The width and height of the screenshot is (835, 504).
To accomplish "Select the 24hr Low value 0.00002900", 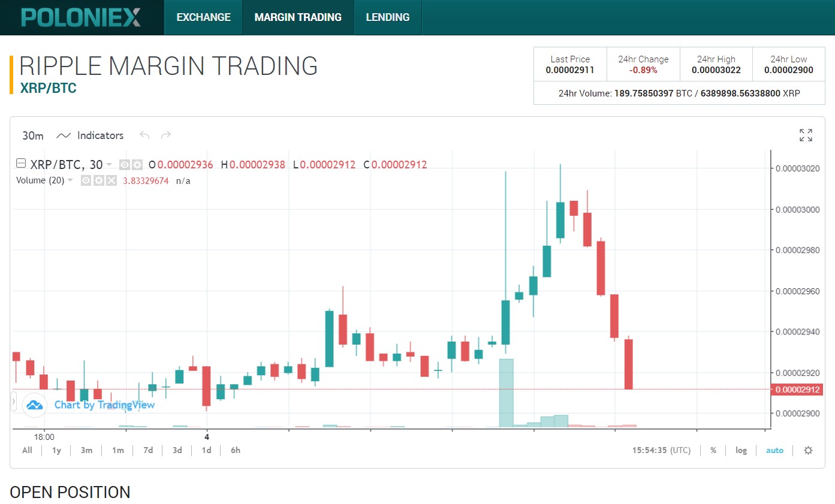I will (789, 70).
